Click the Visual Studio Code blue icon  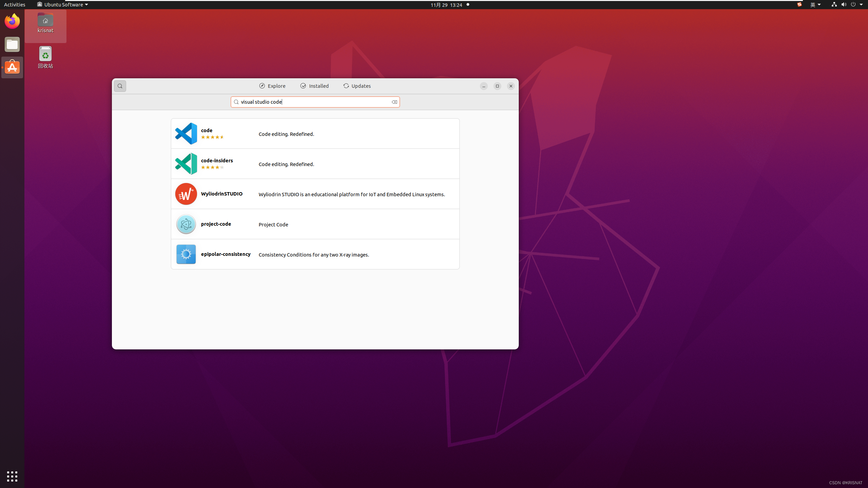click(186, 134)
